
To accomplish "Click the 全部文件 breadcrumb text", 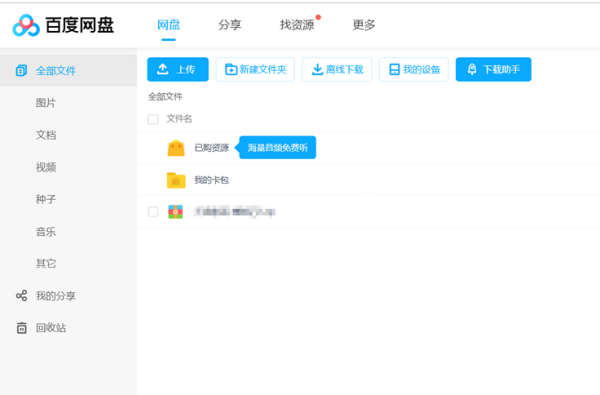I will [165, 96].
